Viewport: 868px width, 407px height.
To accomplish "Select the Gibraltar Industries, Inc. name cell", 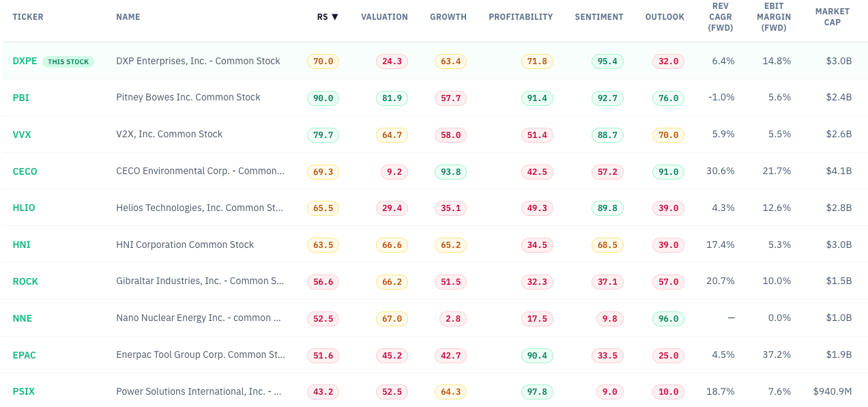I will pyautogui.click(x=200, y=282).
